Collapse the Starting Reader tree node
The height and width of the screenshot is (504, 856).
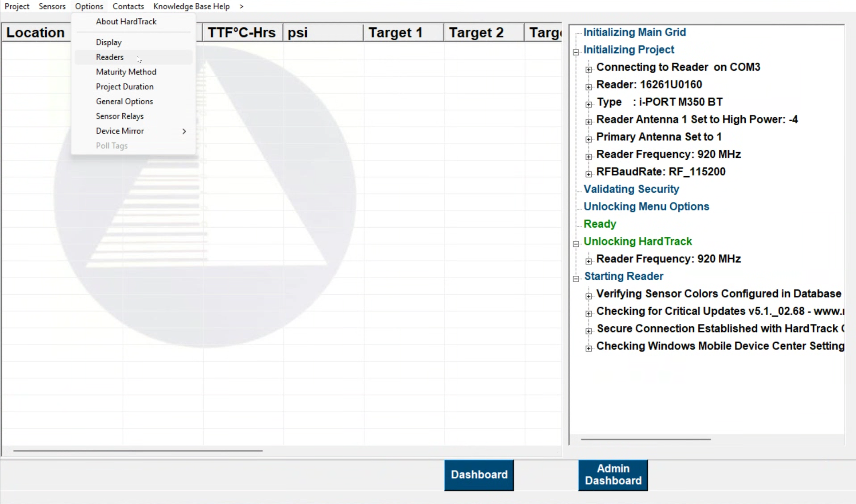click(576, 279)
